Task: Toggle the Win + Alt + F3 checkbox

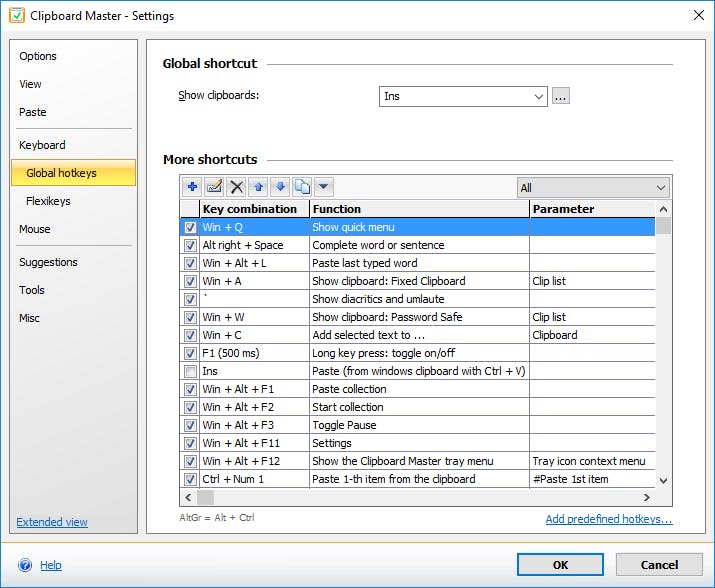Action: coord(190,425)
